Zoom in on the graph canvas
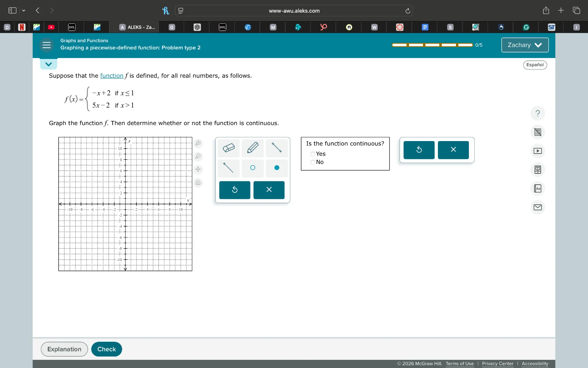The height and width of the screenshot is (368, 588). click(198, 143)
